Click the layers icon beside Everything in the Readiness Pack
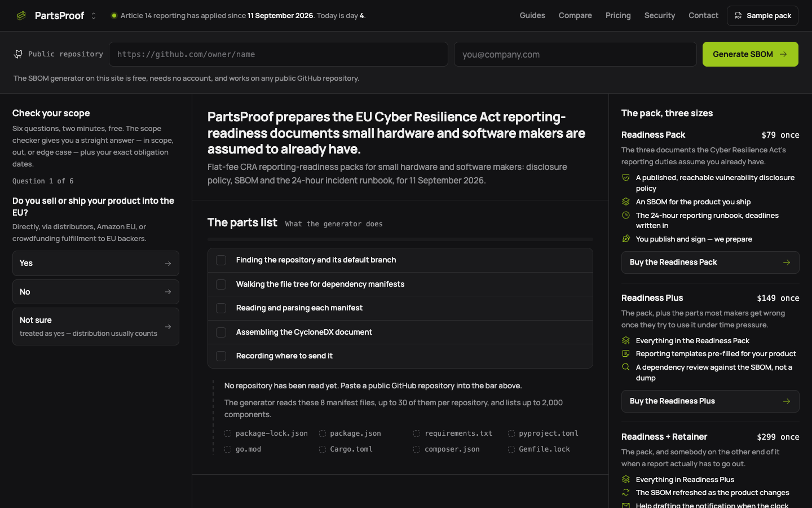The image size is (812, 508). (x=626, y=340)
